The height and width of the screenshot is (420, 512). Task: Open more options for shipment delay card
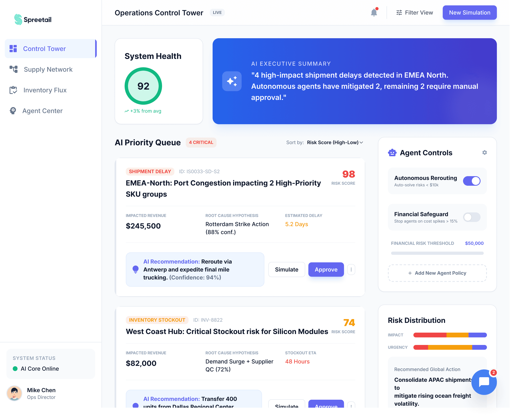(351, 269)
